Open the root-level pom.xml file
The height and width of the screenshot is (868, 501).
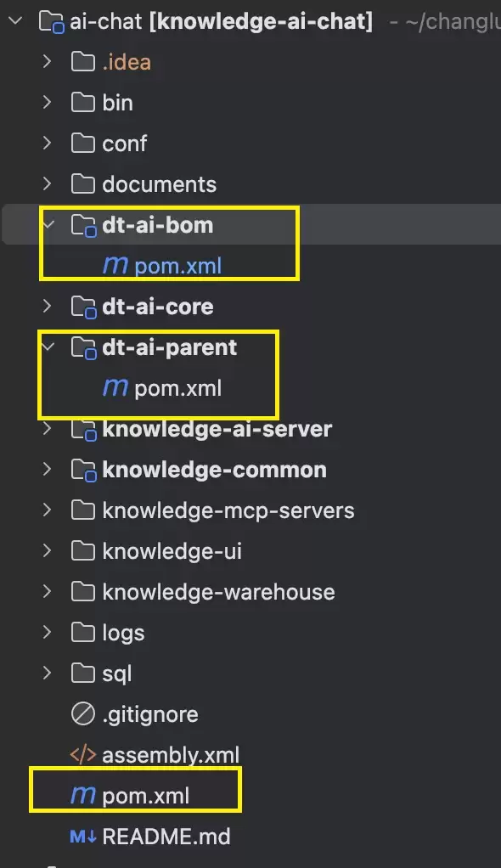(145, 796)
